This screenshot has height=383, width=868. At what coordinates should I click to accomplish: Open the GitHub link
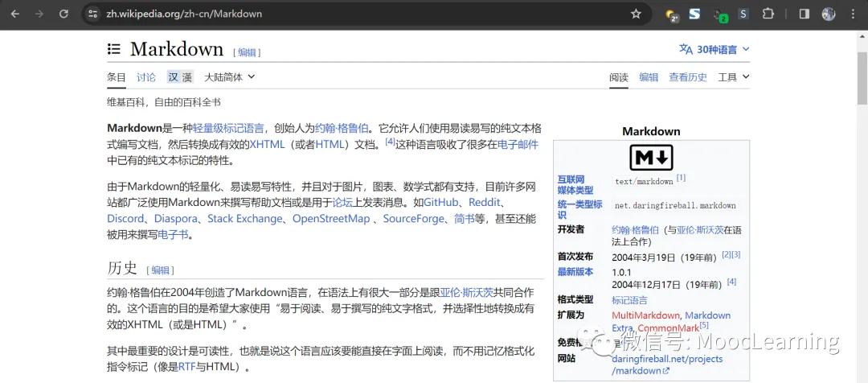coord(441,202)
